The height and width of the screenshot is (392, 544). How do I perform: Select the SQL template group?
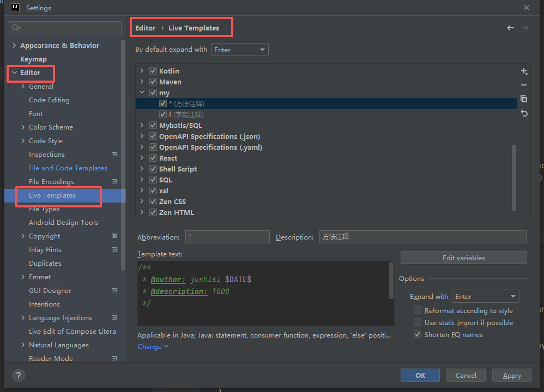tap(166, 180)
